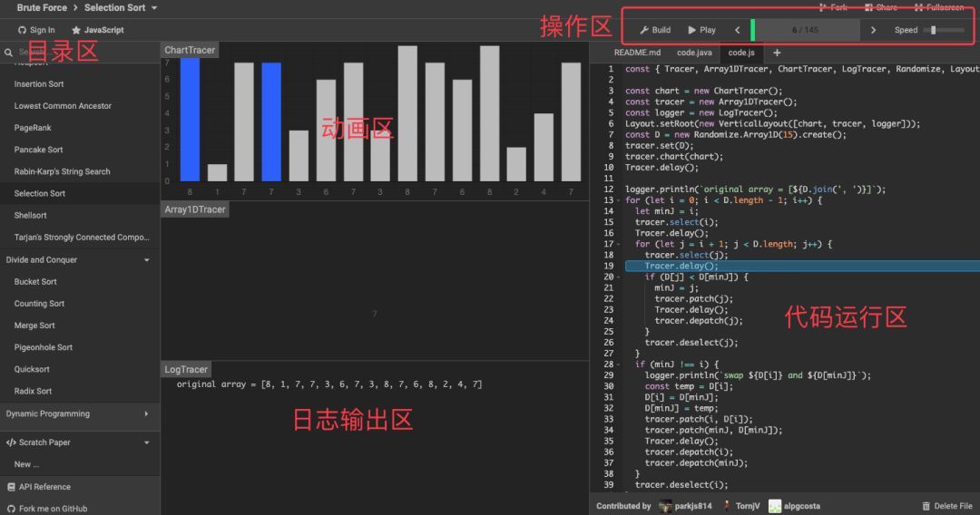Open Rabin-Karp's String Search

80,171
